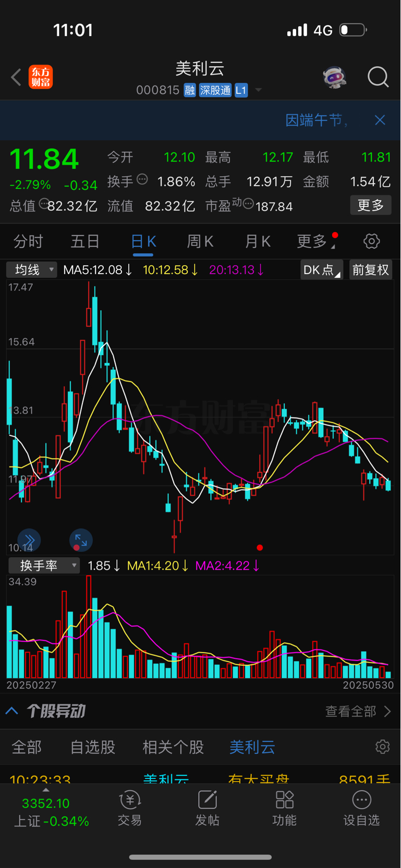The width and height of the screenshot is (401, 868).
Task: Tap the 1.54亿 turnover amount
Action: tap(370, 181)
